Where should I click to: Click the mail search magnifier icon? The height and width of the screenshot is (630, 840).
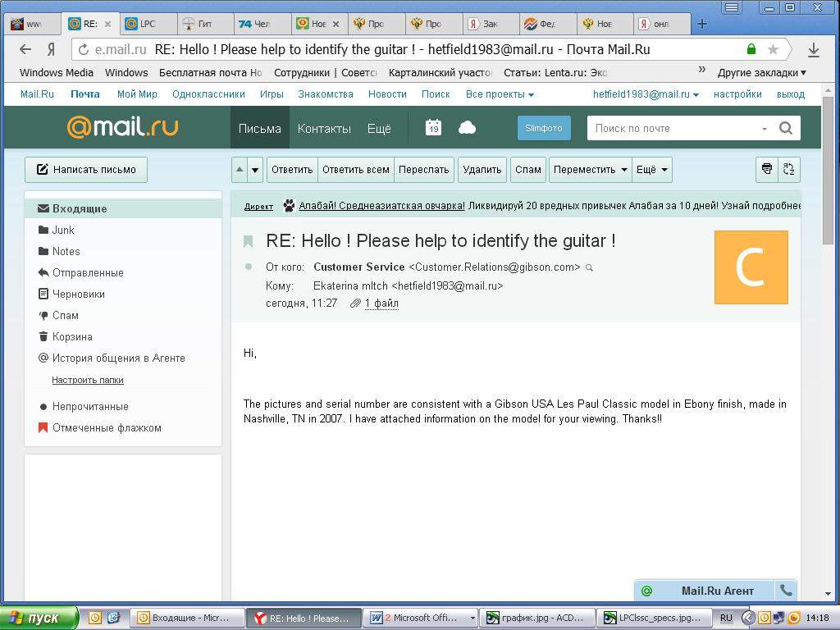pyautogui.click(x=786, y=128)
